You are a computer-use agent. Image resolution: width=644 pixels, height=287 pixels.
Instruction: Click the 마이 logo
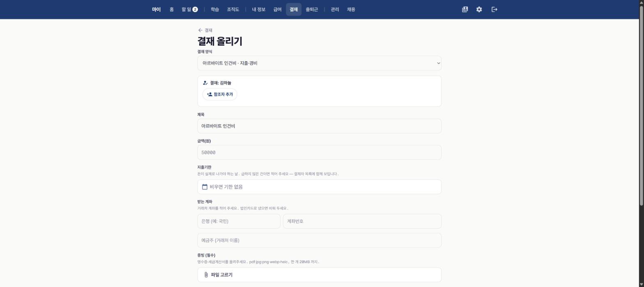point(156,9)
